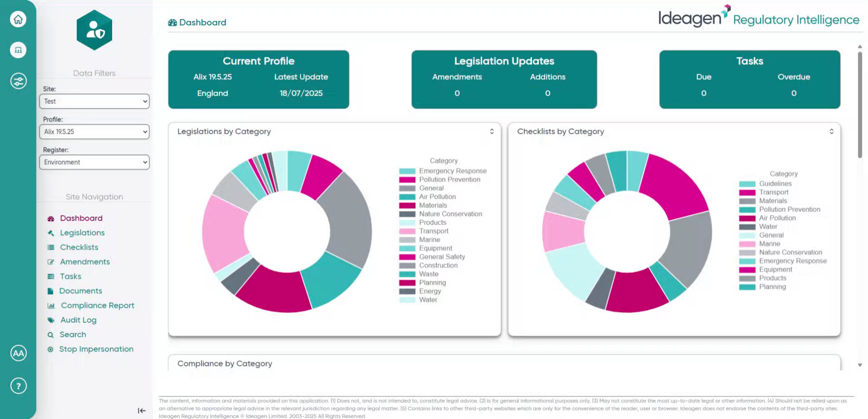Viewport: 868px width, 419px height.
Task: Go to Legislations in site navigation
Action: pos(82,233)
